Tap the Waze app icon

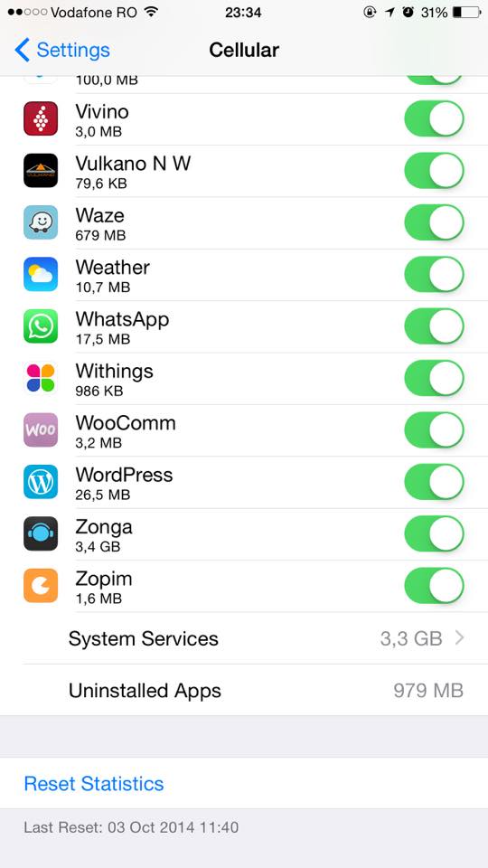tap(41, 222)
